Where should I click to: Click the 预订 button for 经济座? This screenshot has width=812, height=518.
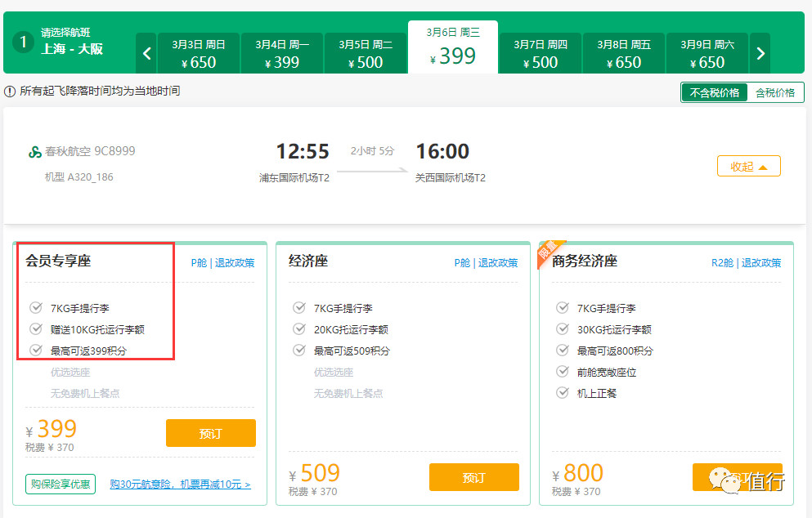pos(474,477)
